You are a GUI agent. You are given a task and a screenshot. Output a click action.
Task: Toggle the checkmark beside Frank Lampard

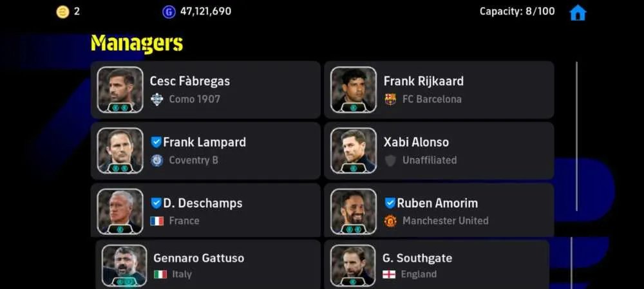pos(156,142)
